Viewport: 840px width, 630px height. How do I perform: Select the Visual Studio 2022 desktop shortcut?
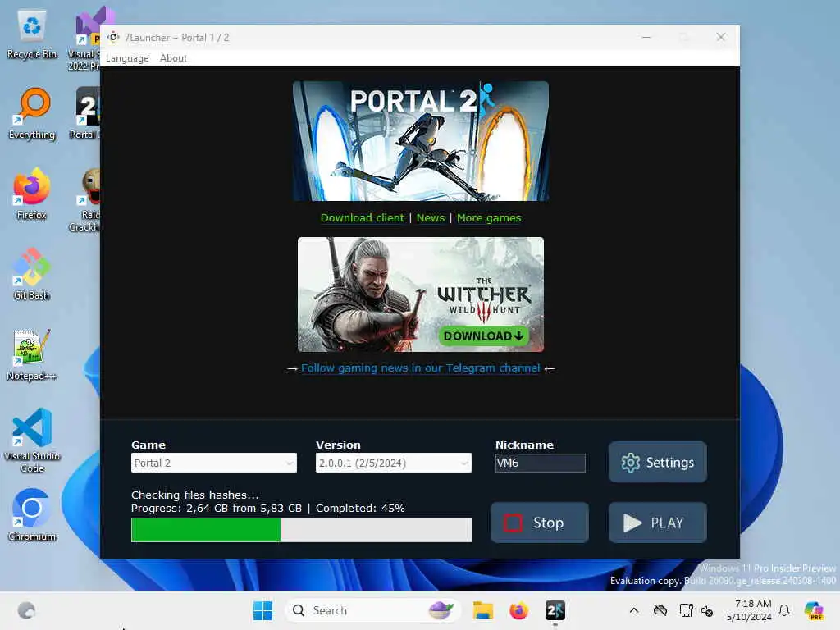85,39
